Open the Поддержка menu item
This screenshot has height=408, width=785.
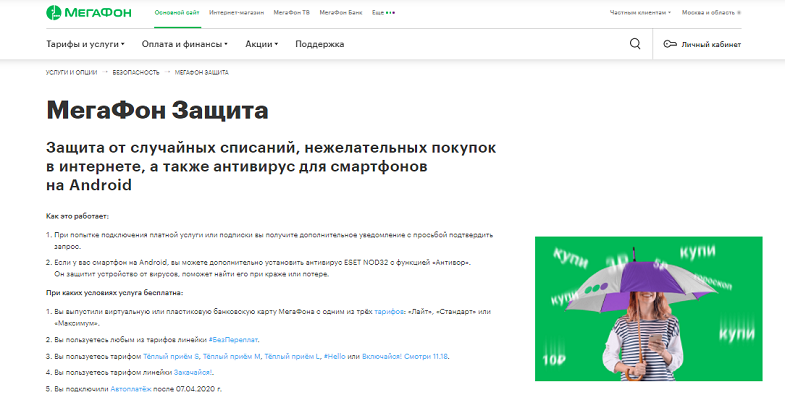pyautogui.click(x=319, y=44)
